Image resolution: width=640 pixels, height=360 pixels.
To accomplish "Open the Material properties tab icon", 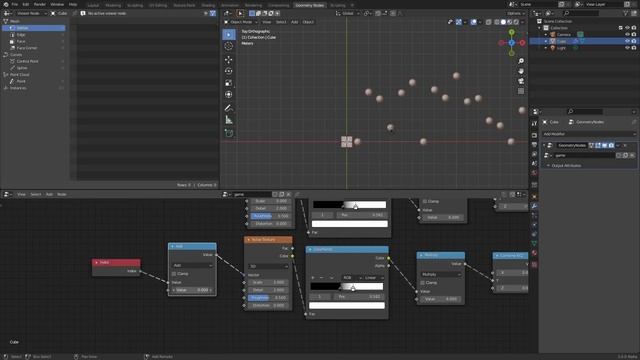I will pyautogui.click(x=534, y=253).
